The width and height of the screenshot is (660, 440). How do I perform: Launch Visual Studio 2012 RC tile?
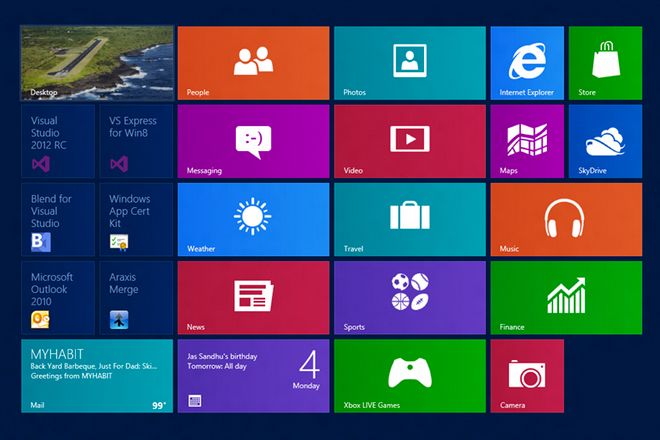click(x=58, y=141)
